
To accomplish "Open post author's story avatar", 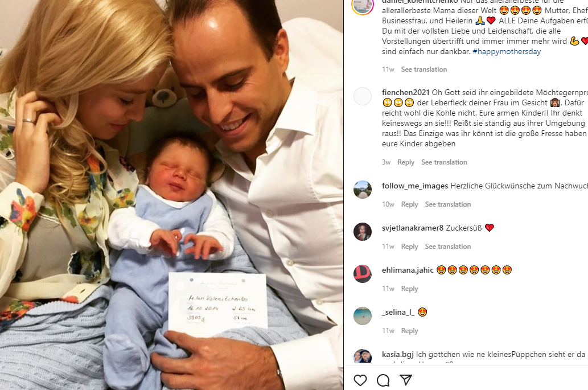I will [363, 5].
